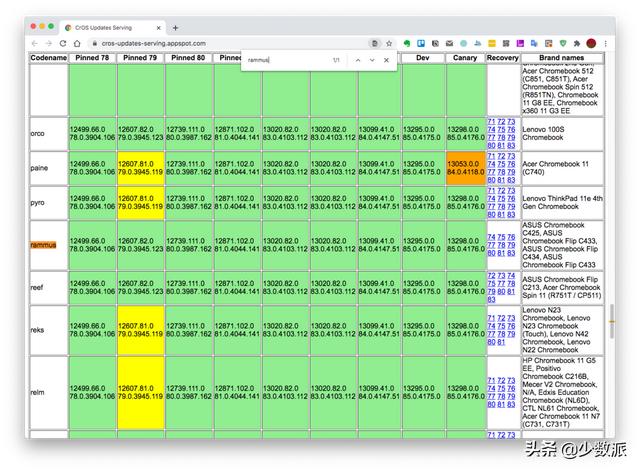The image size is (640, 471).
Task: Click the paine codename cell
Action: tap(49, 168)
